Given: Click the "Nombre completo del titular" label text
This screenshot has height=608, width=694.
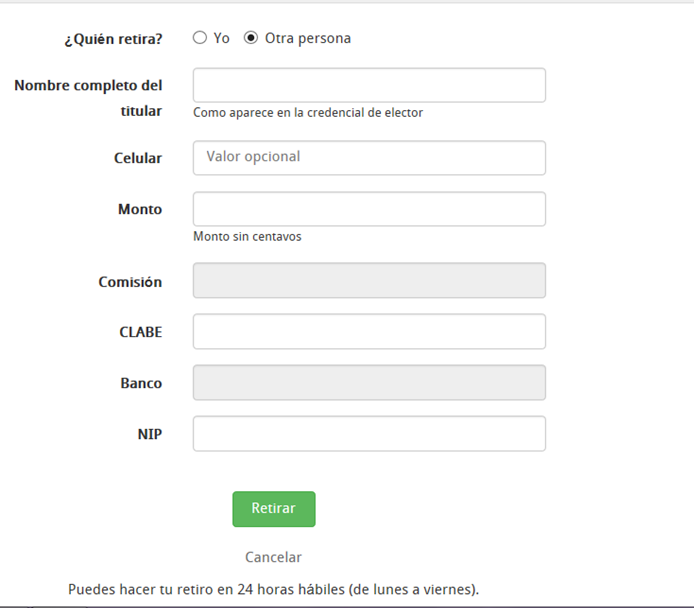Looking at the screenshot, I should coord(89,98).
